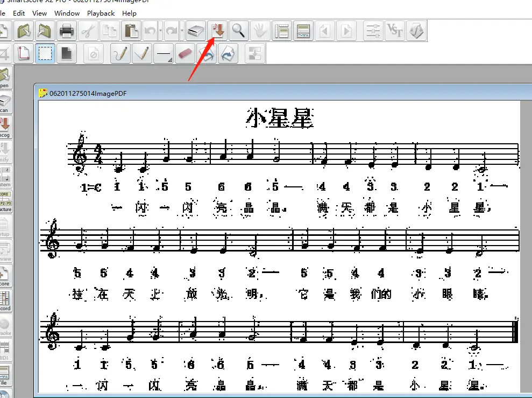This screenshot has height=398, width=532.
Task: Click the Save file folder toolbar icon
Action: pyautogui.click(x=45, y=31)
